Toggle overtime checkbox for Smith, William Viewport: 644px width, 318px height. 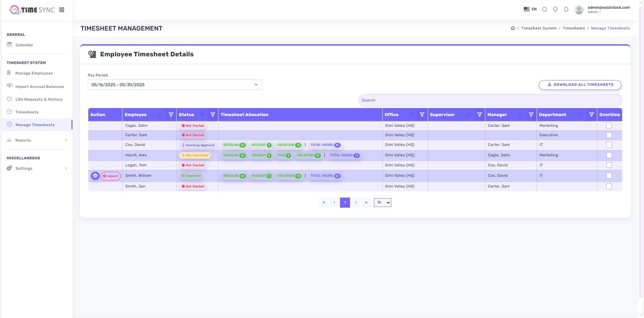coord(609,176)
